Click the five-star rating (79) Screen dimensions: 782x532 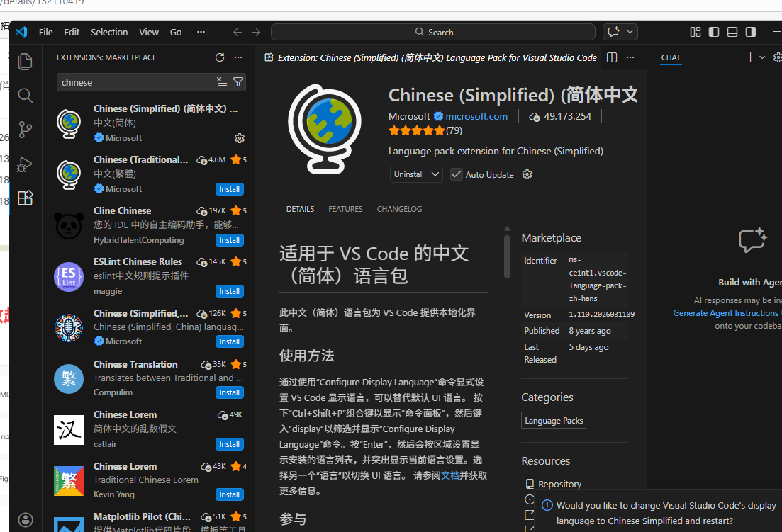[425, 131]
